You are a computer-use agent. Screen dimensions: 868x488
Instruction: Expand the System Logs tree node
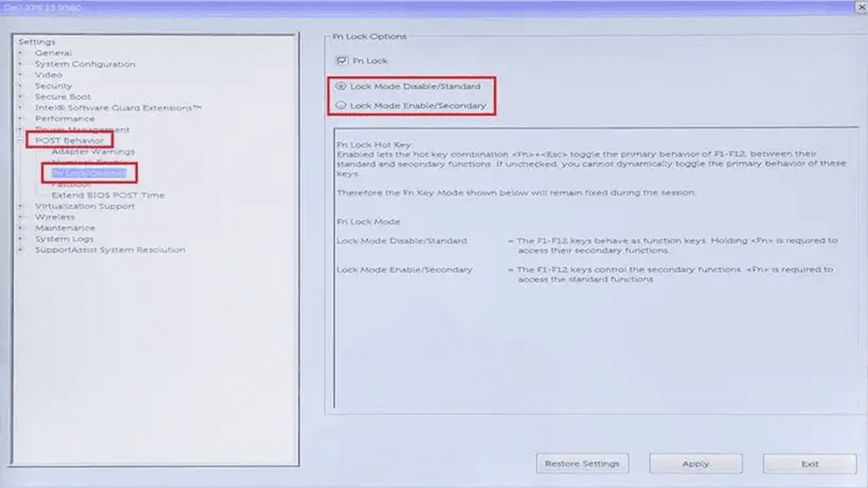pos(20,240)
